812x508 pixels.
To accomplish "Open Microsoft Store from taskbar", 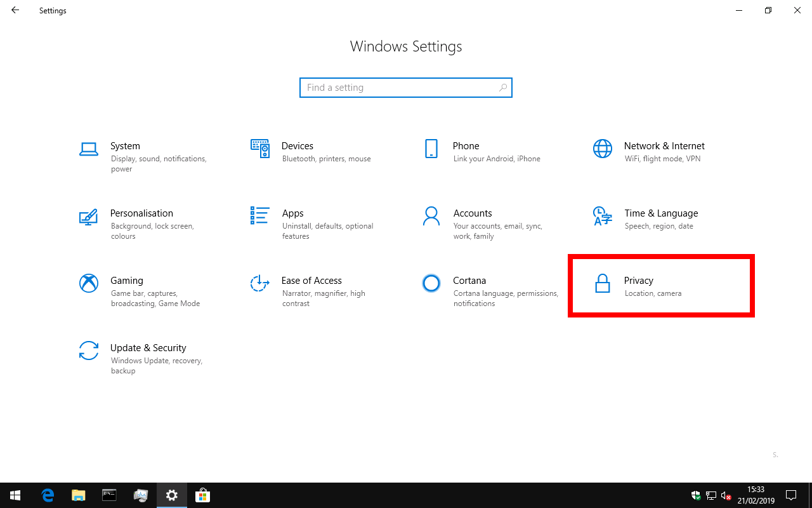I will click(202, 495).
